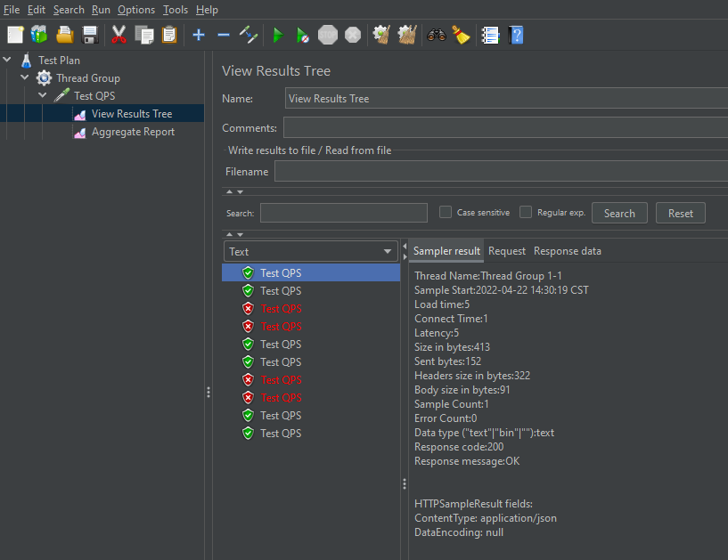Click the Reset Search yellow broom icon
The height and width of the screenshot is (560, 728).
(461, 35)
